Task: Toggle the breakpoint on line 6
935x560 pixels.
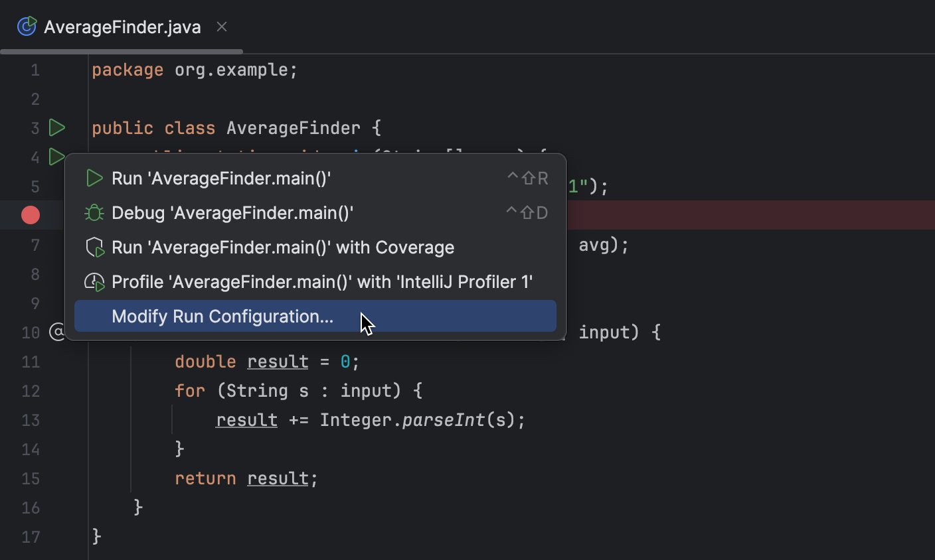Action: coord(30,214)
